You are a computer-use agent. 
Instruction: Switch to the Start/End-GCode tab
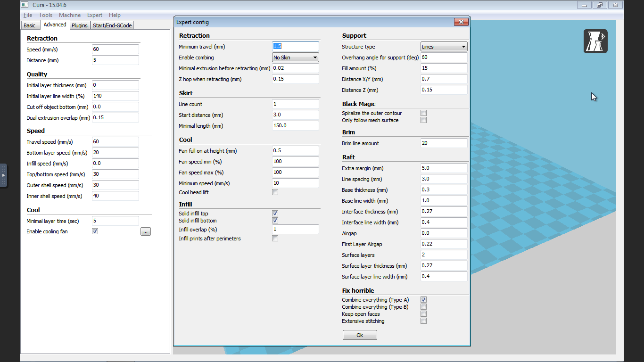click(112, 25)
